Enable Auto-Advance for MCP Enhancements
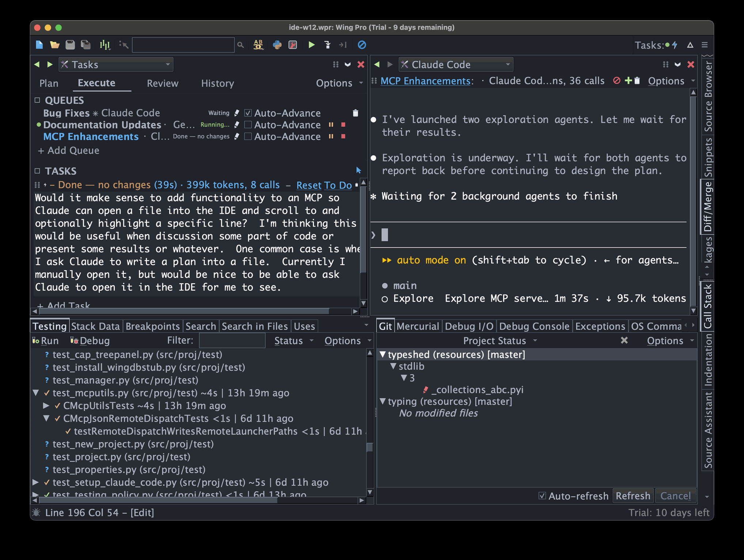Image resolution: width=744 pixels, height=560 pixels. [x=248, y=136]
